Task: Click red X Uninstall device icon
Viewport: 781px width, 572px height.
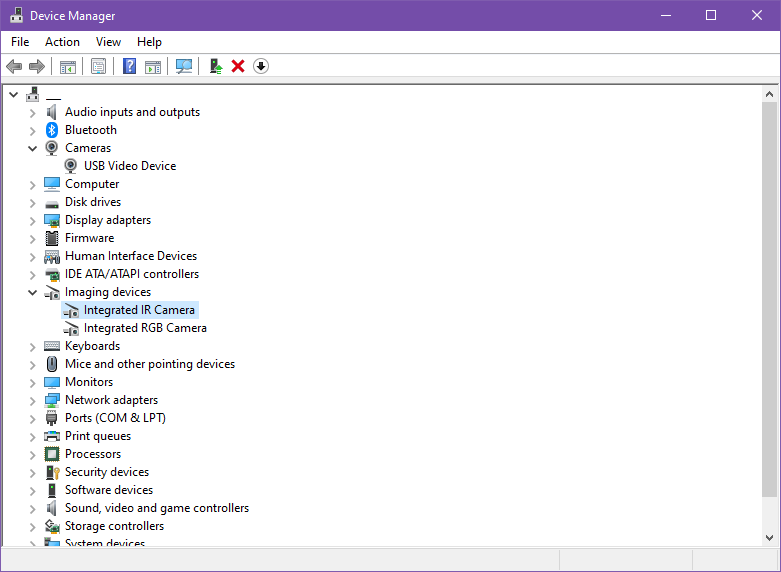Action: point(238,66)
